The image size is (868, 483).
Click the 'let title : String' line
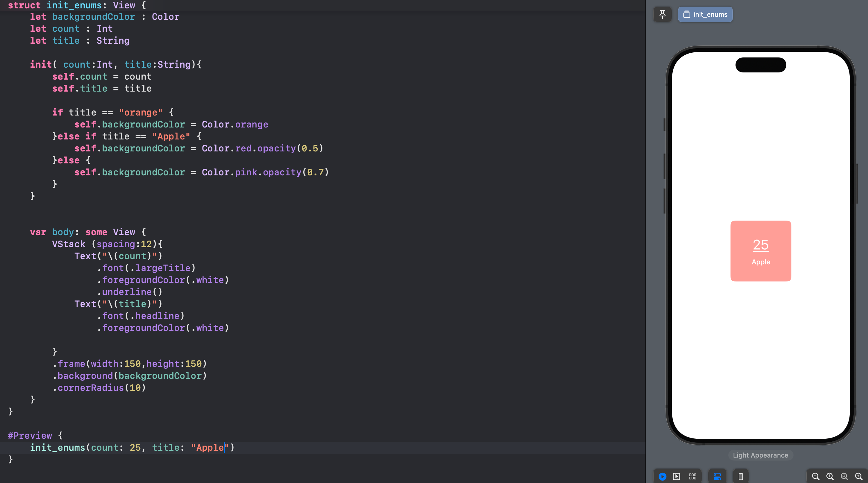click(x=80, y=40)
